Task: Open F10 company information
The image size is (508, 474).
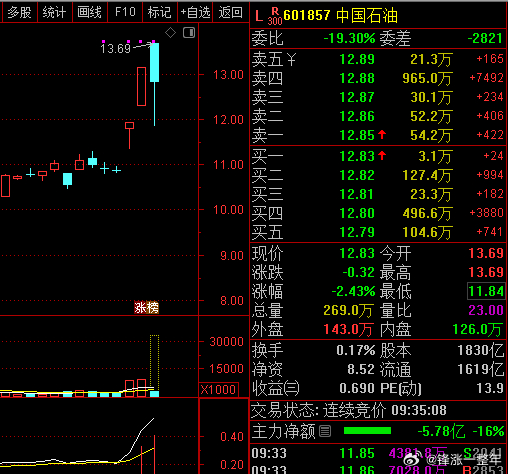Action: click(x=125, y=12)
